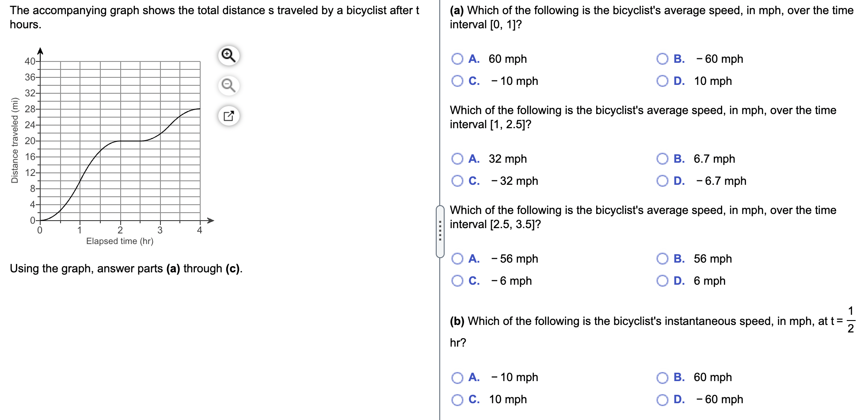
Task: Pick option C, −32 mph, second question
Action: pyautogui.click(x=457, y=181)
